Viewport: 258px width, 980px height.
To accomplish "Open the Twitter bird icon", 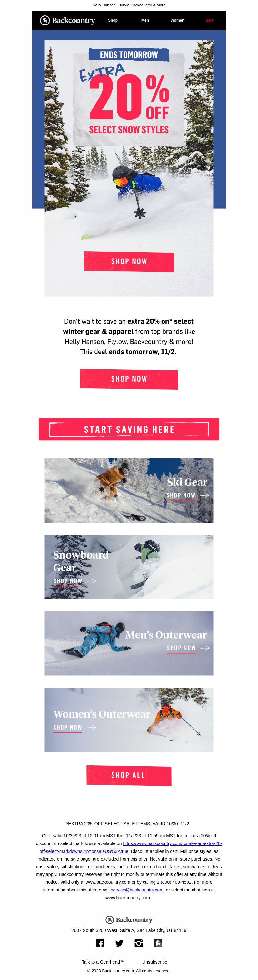I will tap(119, 943).
